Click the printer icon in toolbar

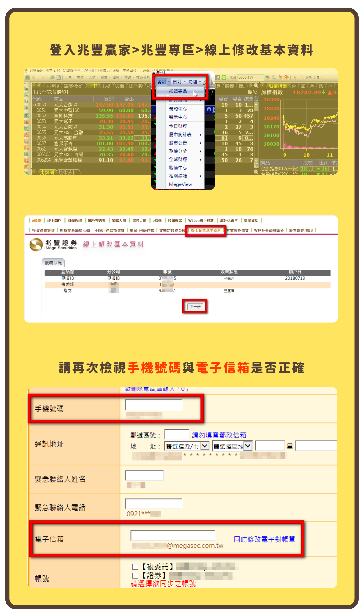pyautogui.click(x=52, y=77)
